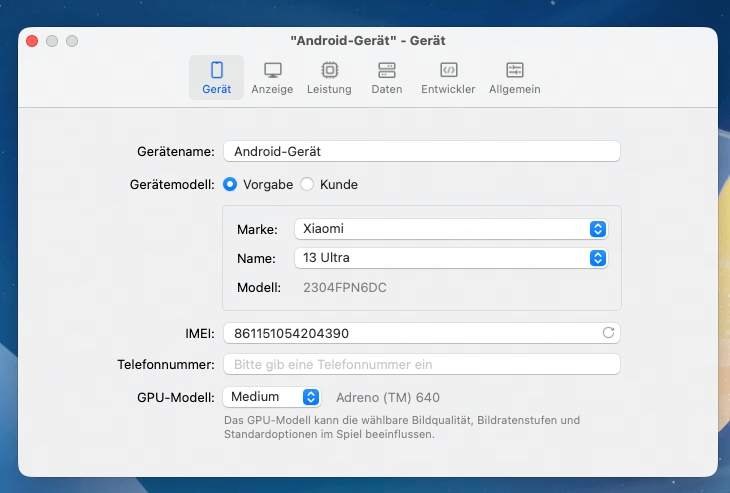Click the minimize window button
Image resolution: width=730 pixels, height=493 pixels.
pos(52,41)
